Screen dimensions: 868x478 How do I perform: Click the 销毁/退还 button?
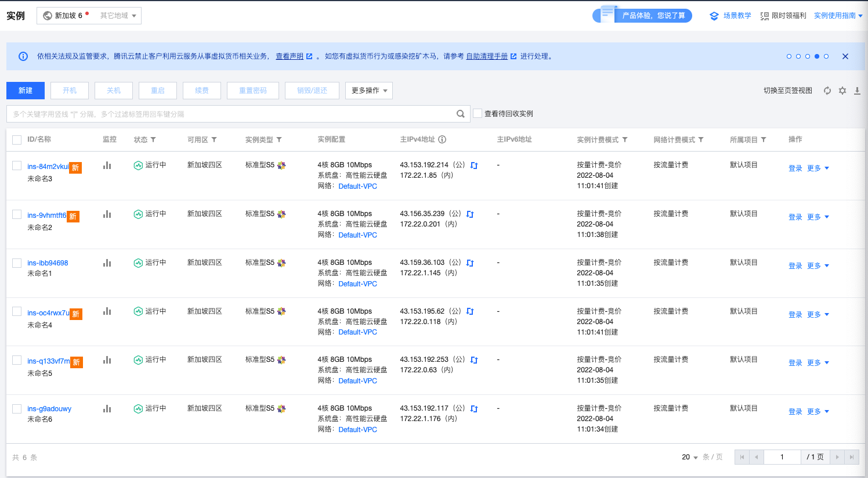[312, 91]
